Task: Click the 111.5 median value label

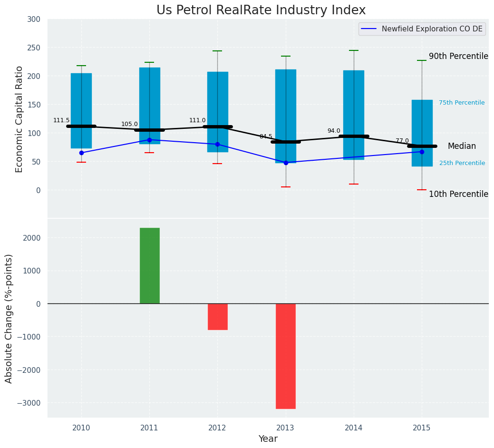Action: pyautogui.click(x=61, y=121)
